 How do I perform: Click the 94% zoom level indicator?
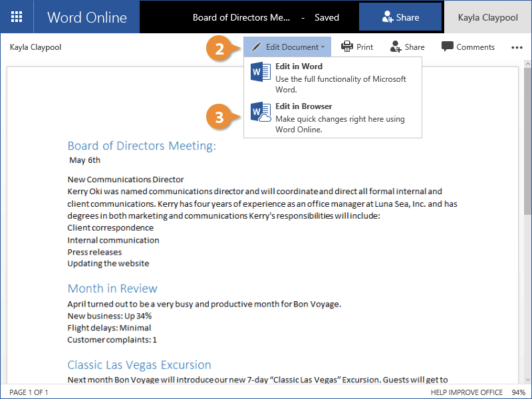coord(519,392)
